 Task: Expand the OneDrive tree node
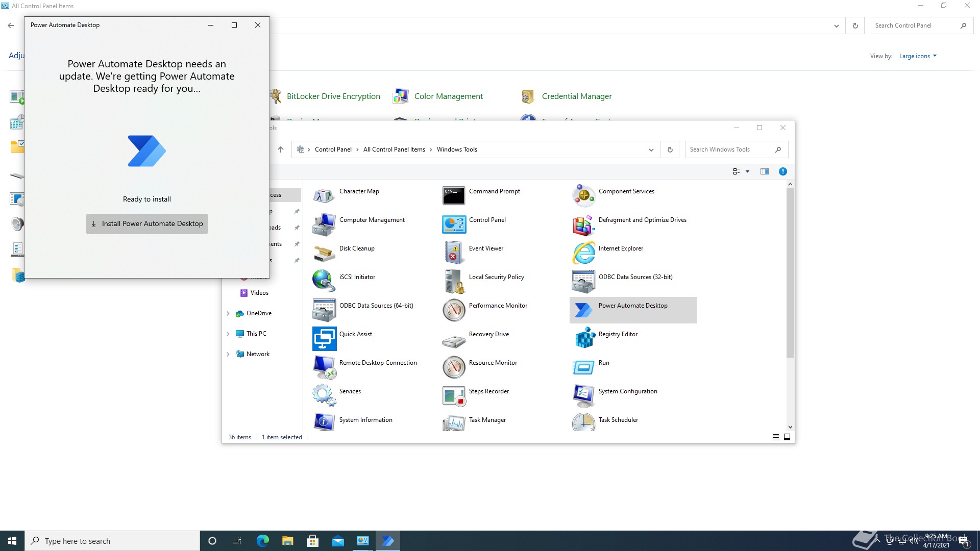tap(228, 313)
